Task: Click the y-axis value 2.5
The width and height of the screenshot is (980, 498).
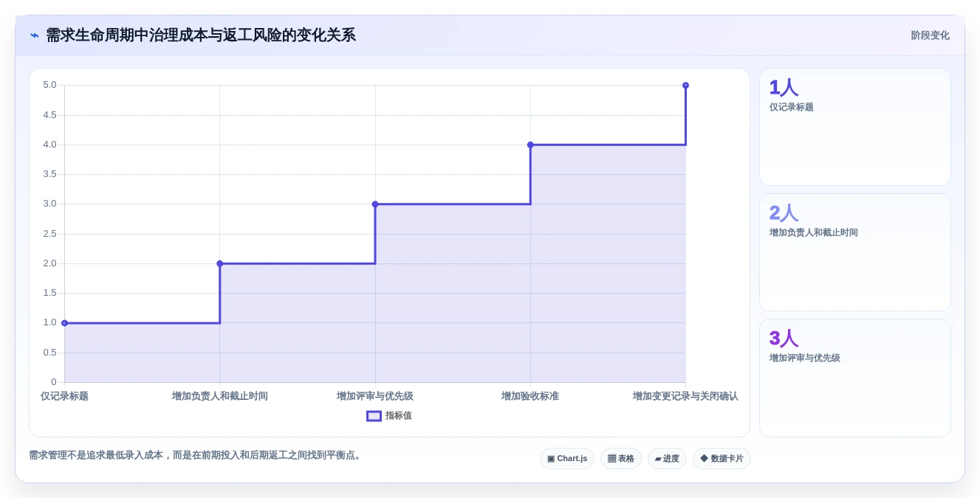Action: tap(49, 234)
